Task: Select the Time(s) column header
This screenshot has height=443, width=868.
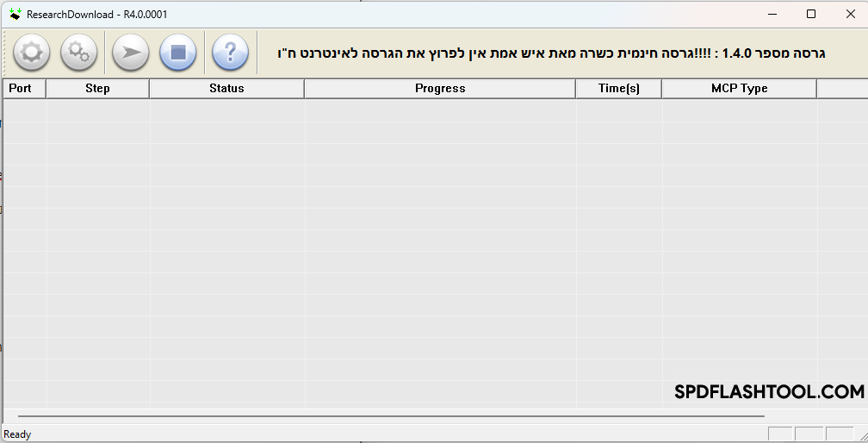Action: (618, 88)
